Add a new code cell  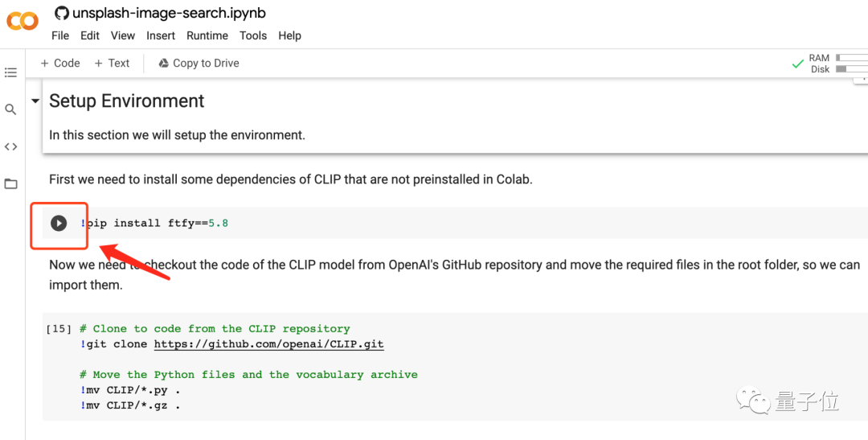[x=60, y=63]
